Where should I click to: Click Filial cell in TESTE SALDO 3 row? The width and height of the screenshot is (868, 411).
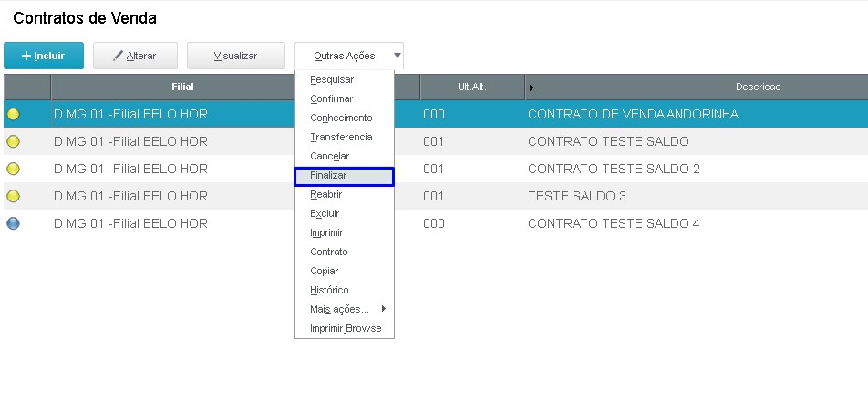(x=130, y=196)
